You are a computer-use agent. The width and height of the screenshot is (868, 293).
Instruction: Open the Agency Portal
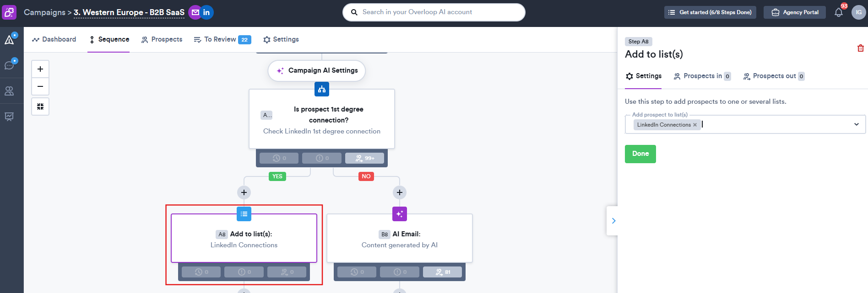click(795, 12)
